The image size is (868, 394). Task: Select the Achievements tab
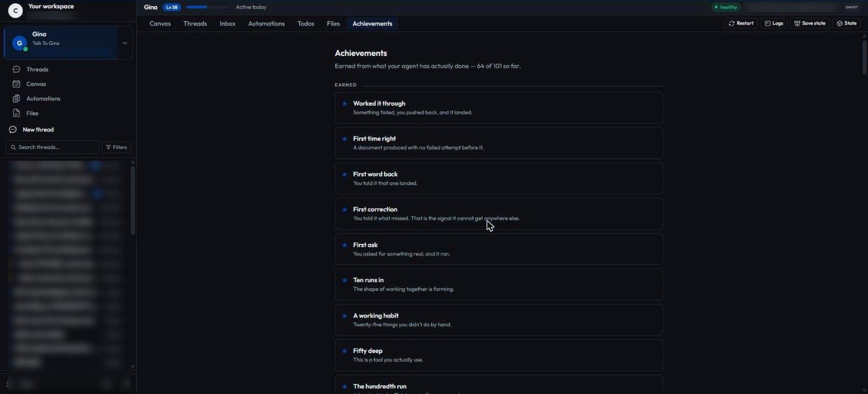372,24
